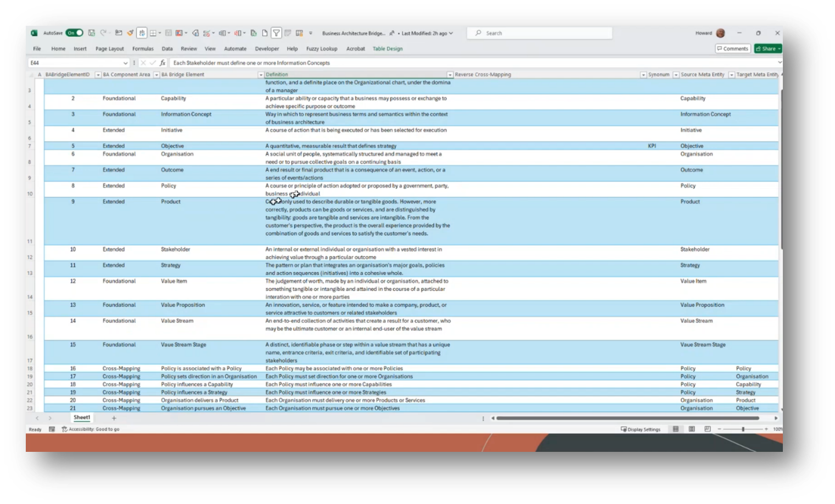Image resolution: width=835 pixels, height=504 pixels.
Task: Switch to Page Break Preview icon
Action: tap(708, 429)
